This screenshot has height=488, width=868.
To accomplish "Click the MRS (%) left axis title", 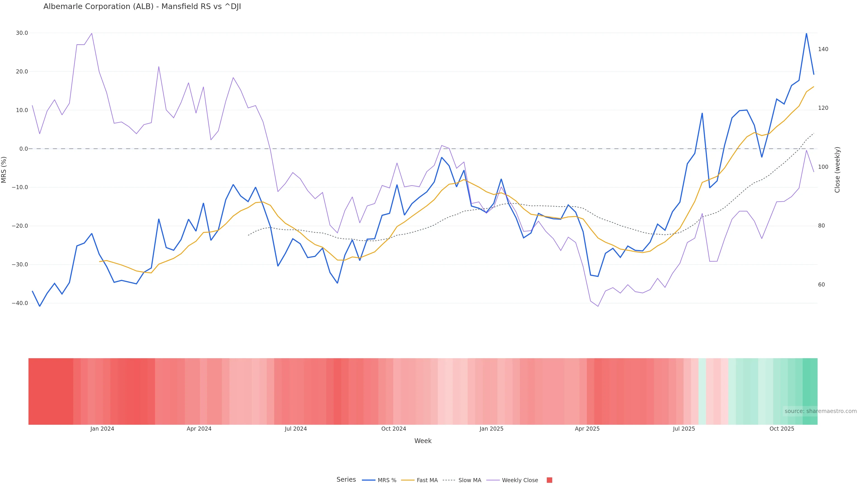I will pos(4,170).
